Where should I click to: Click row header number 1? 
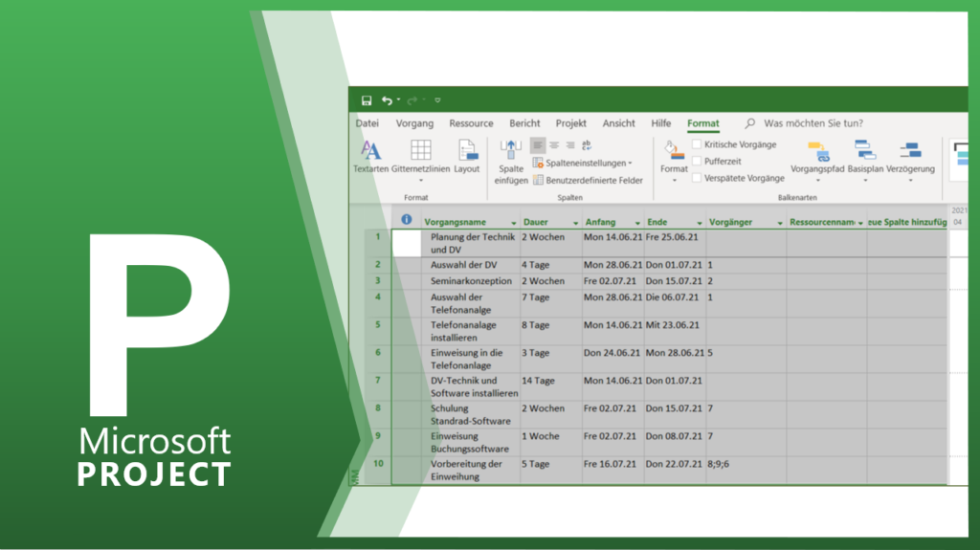377,243
